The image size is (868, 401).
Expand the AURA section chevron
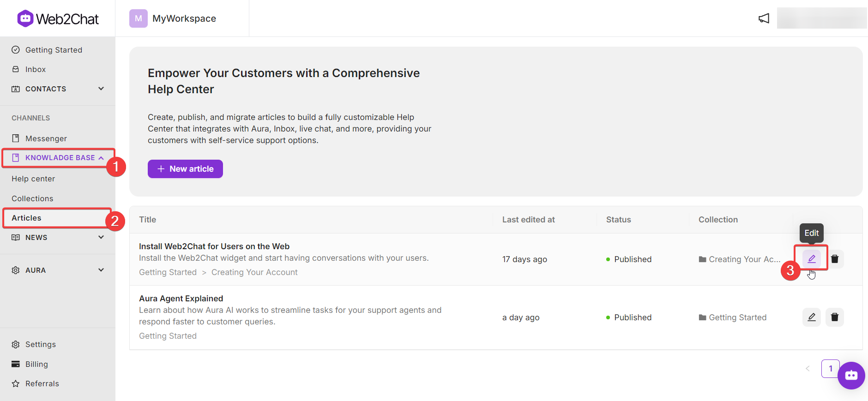click(101, 270)
